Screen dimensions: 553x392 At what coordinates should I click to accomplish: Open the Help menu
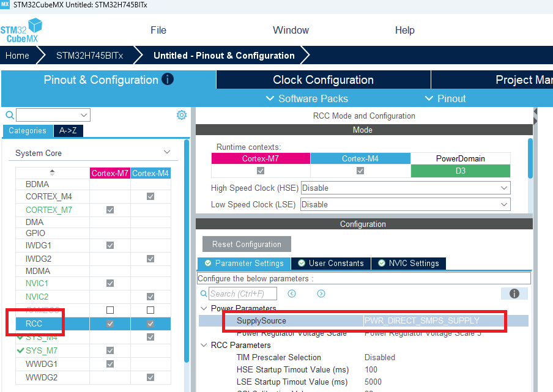click(404, 31)
